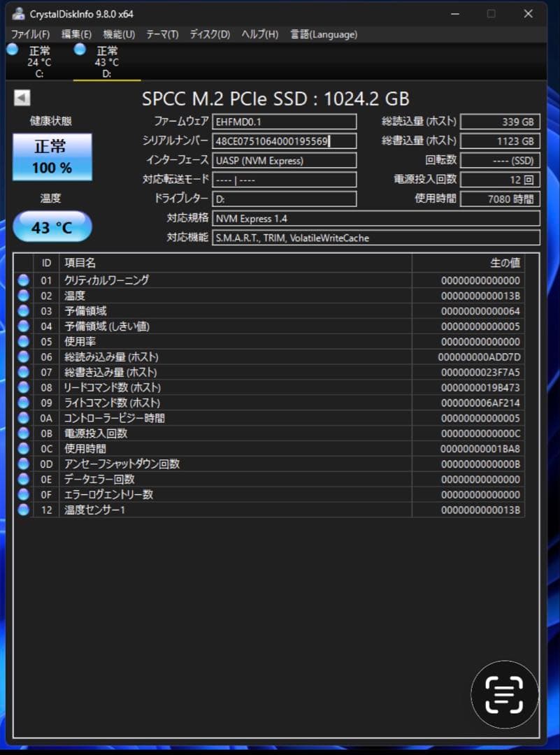Click the CrystalDiskInfo title bar app icon
Screen dimensions: 560x755
point(18,13)
